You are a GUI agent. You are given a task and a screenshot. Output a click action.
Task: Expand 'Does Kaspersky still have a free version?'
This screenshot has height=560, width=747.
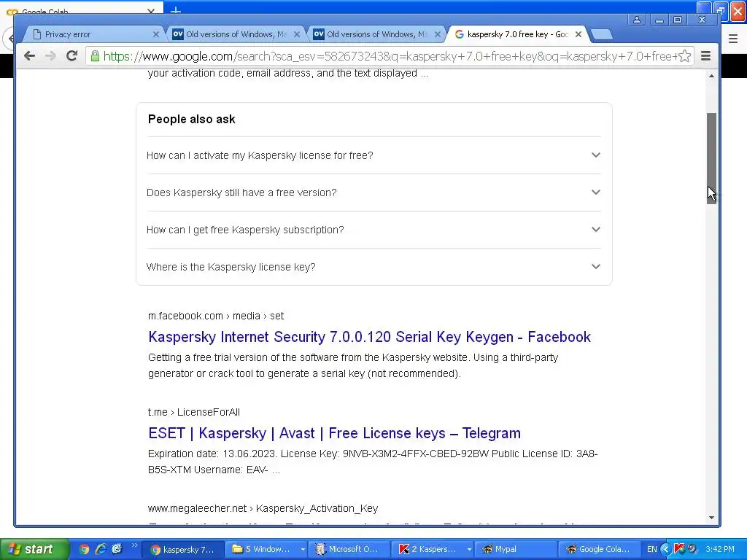[x=373, y=192]
